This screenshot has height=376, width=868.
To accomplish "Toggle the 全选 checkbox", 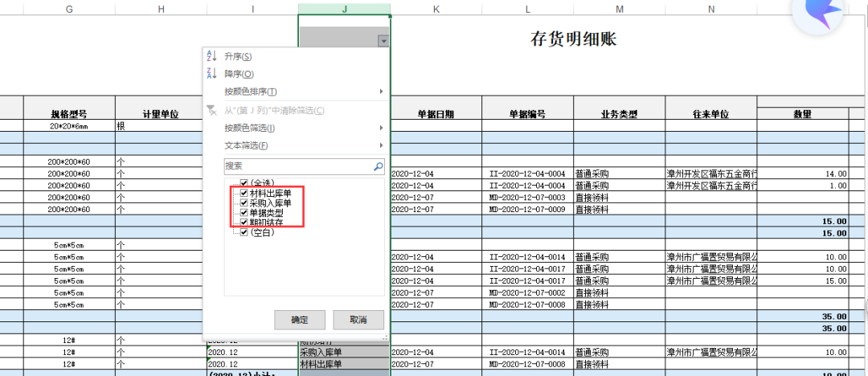I will click(244, 182).
